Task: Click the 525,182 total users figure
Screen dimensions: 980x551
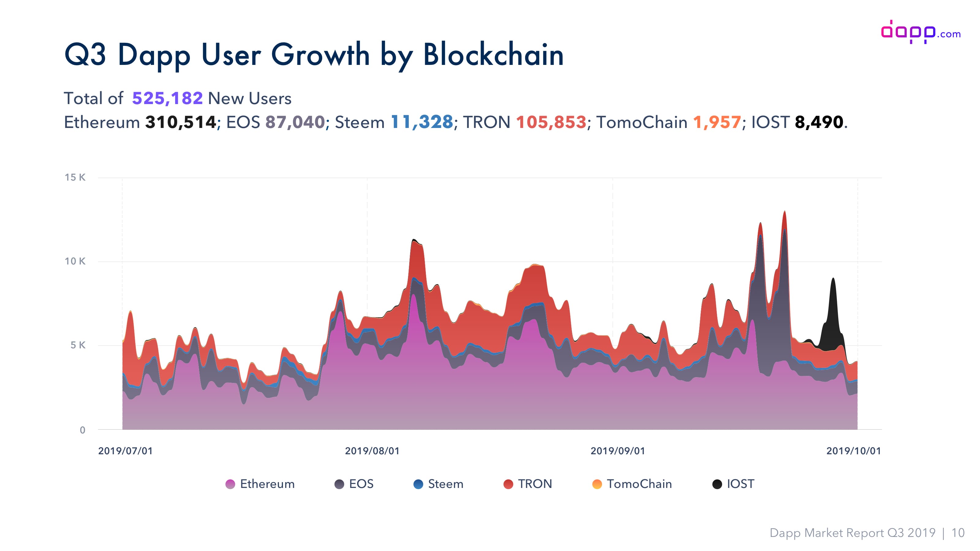Action: pos(168,98)
